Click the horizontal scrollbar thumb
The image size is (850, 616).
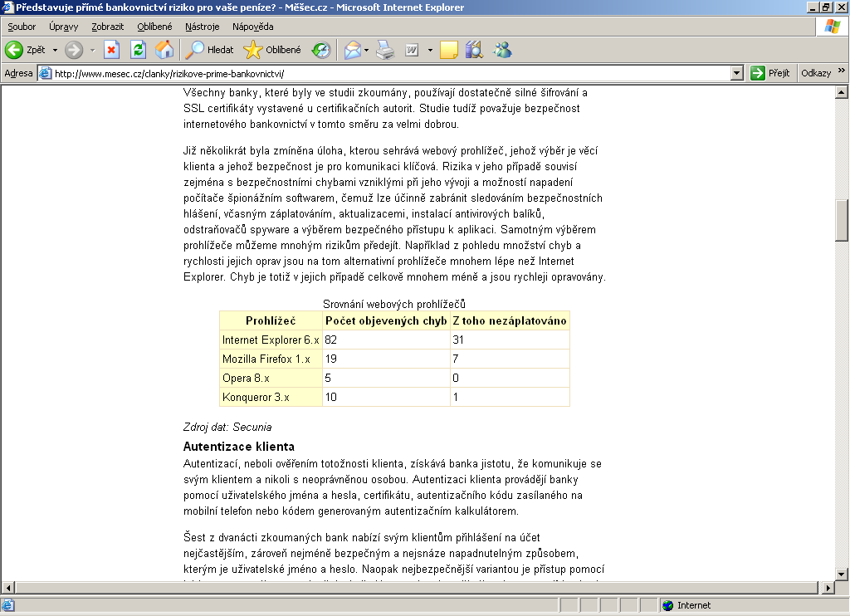pos(417,587)
